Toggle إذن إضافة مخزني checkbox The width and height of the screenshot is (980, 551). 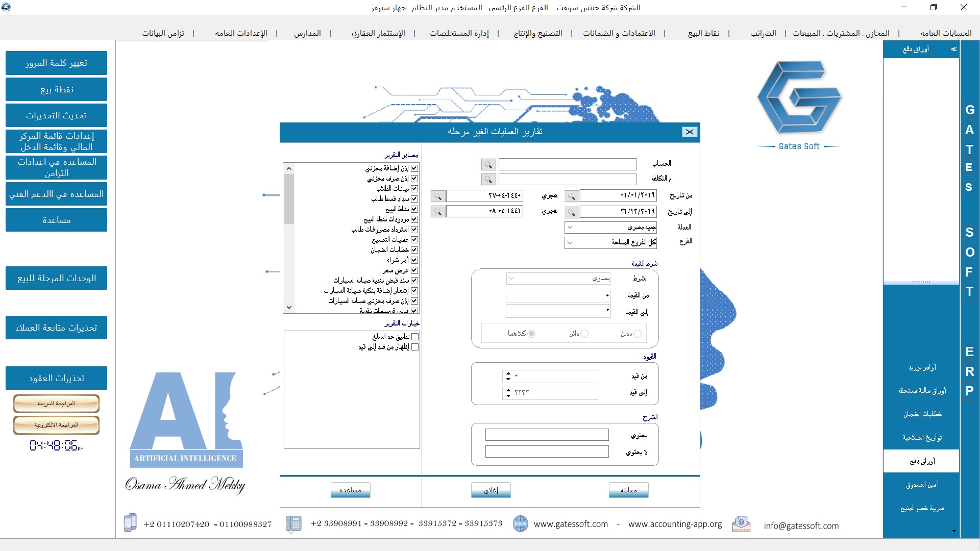point(414,168)
